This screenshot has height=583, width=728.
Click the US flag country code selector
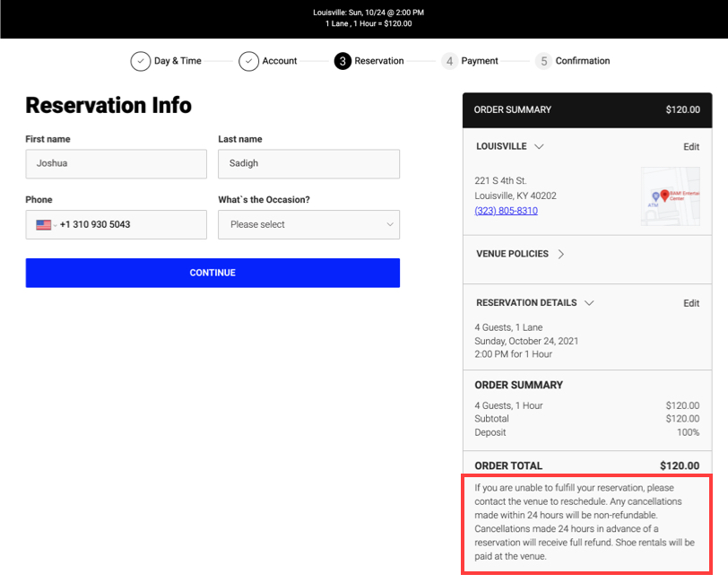coord(46,225)
